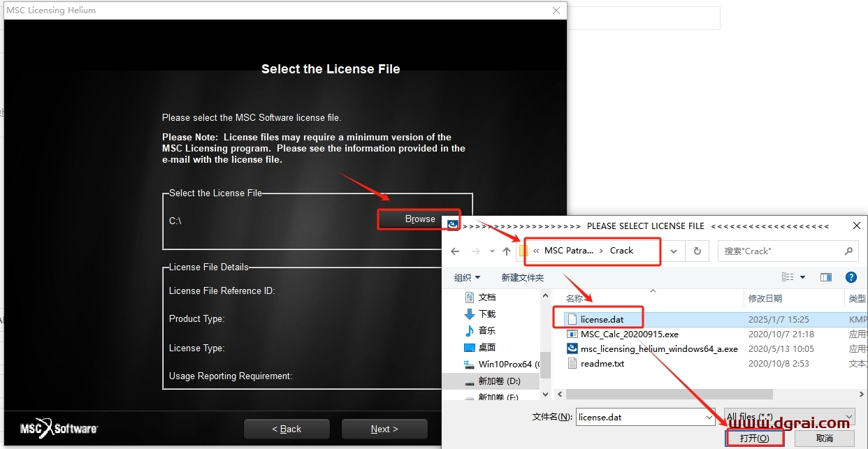Select the MSC Patra... path segment
This screenshot has width=868, height=449.
point(569,251)
